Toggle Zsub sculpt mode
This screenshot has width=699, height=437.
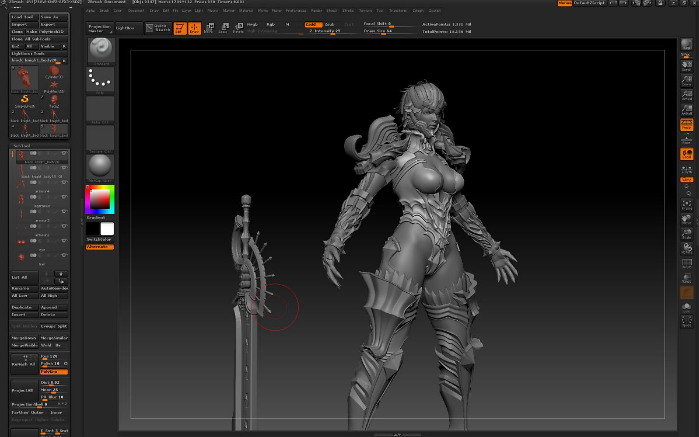click(x=330, y=25)
